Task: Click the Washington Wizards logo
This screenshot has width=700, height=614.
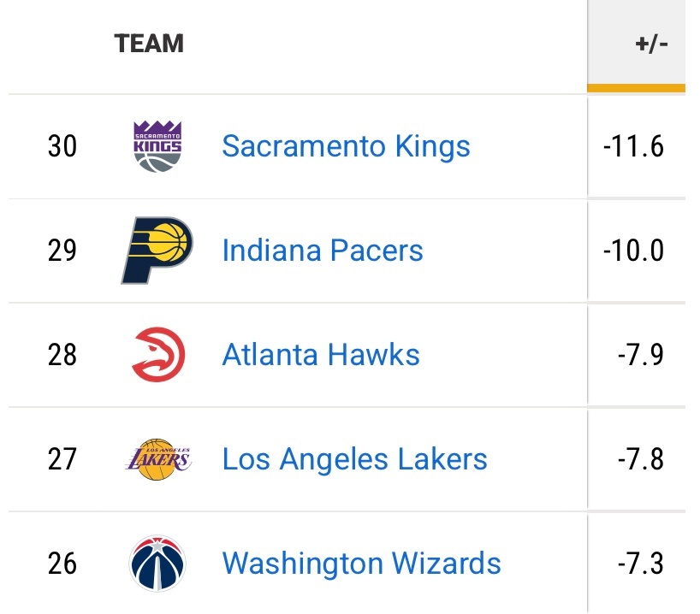Action: (x=157, y=564)
